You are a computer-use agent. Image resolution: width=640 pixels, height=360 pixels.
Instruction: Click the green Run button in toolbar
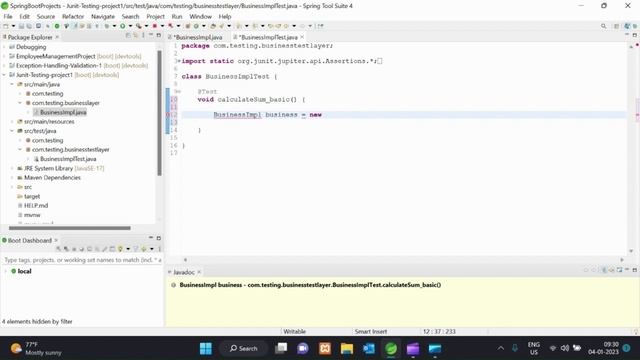pyautogui.click(x=122, y=26)
